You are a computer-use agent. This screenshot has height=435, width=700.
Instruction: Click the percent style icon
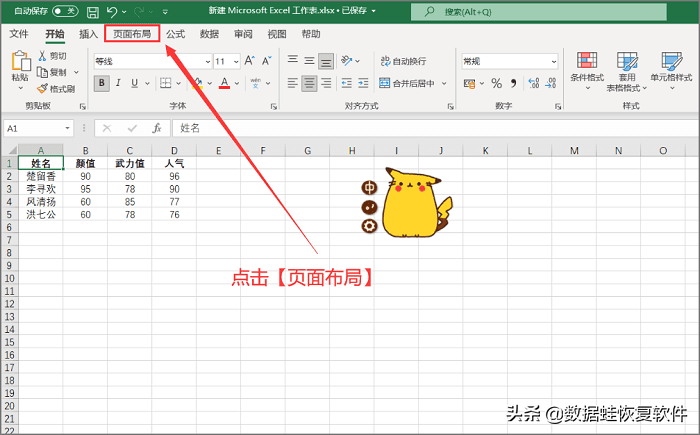click(x=496, y=83)
